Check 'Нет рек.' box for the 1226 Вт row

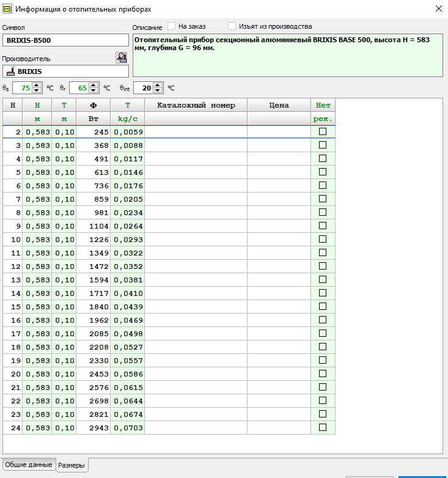point(323,239)
